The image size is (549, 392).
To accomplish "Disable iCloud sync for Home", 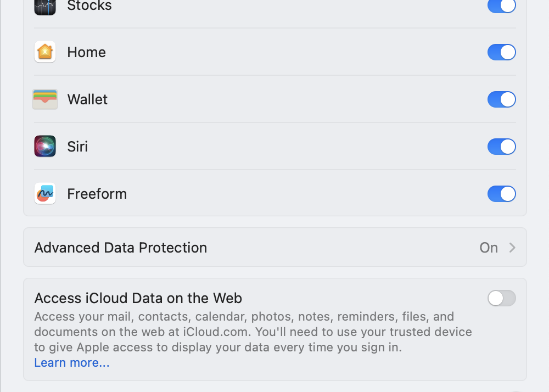I will point(501,52).
